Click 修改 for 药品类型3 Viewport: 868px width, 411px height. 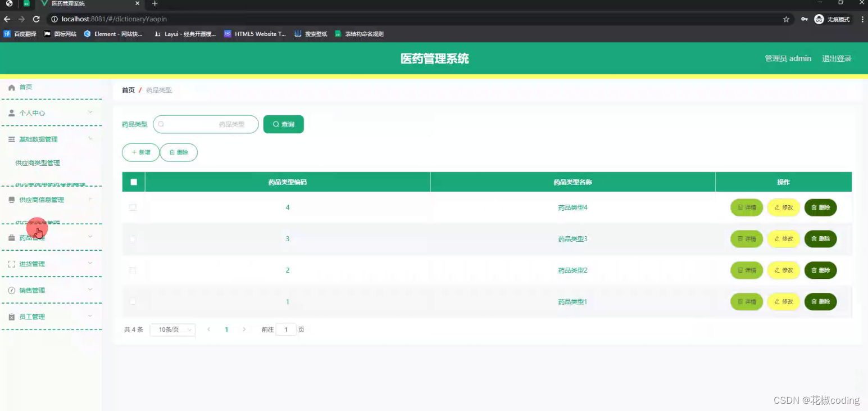[784, 239]
